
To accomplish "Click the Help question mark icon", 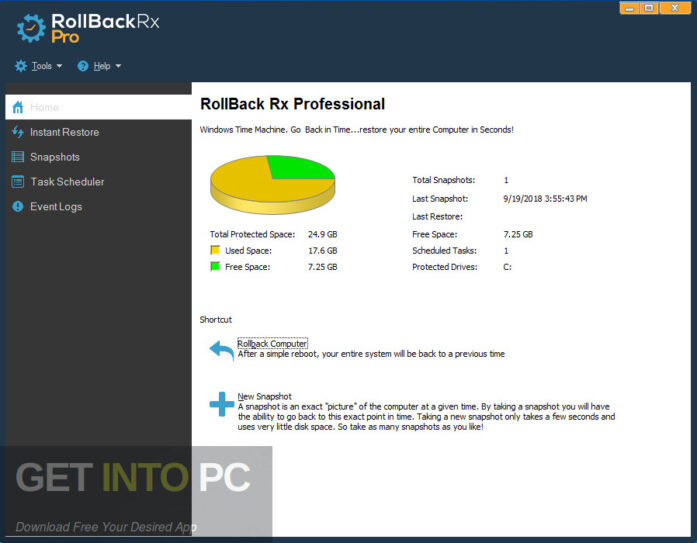I will point(83,66).
